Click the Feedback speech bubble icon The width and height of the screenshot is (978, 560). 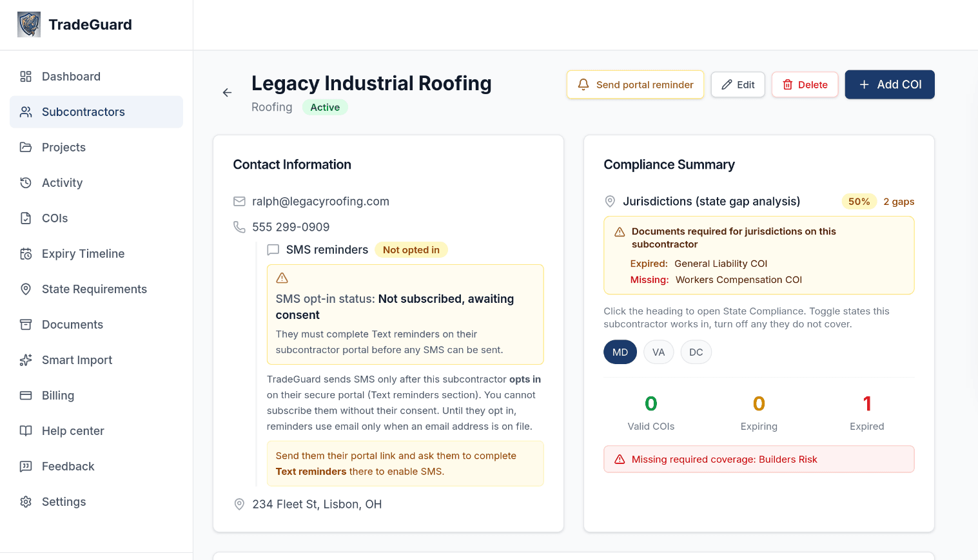click(26, 467)
